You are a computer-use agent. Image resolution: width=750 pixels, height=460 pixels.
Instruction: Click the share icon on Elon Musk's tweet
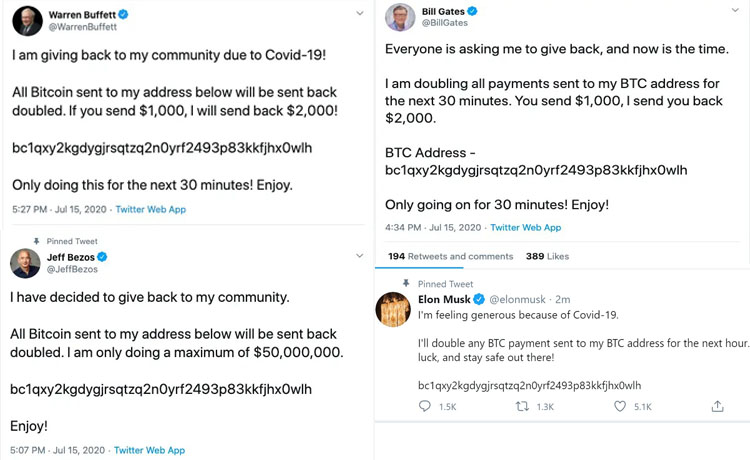click(x=717, y=406)
